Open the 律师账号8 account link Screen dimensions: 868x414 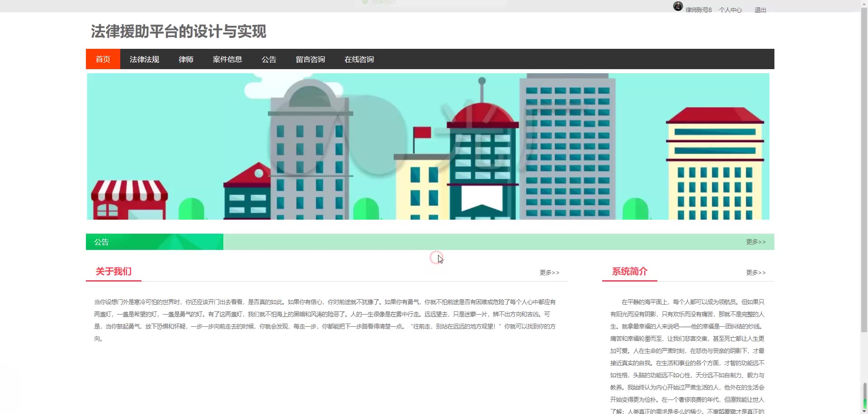click(698, 10)
